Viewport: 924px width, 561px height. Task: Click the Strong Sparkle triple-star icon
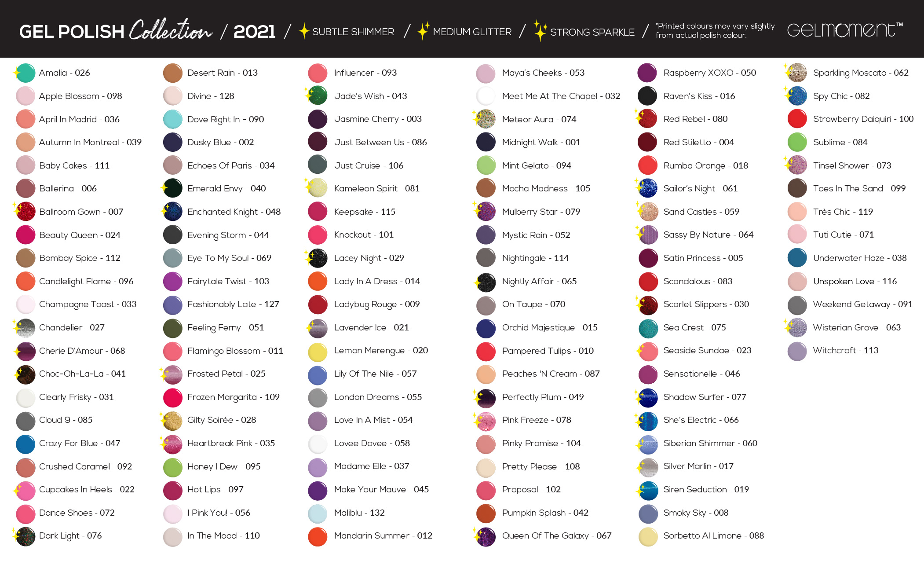[x=540, y=31]
